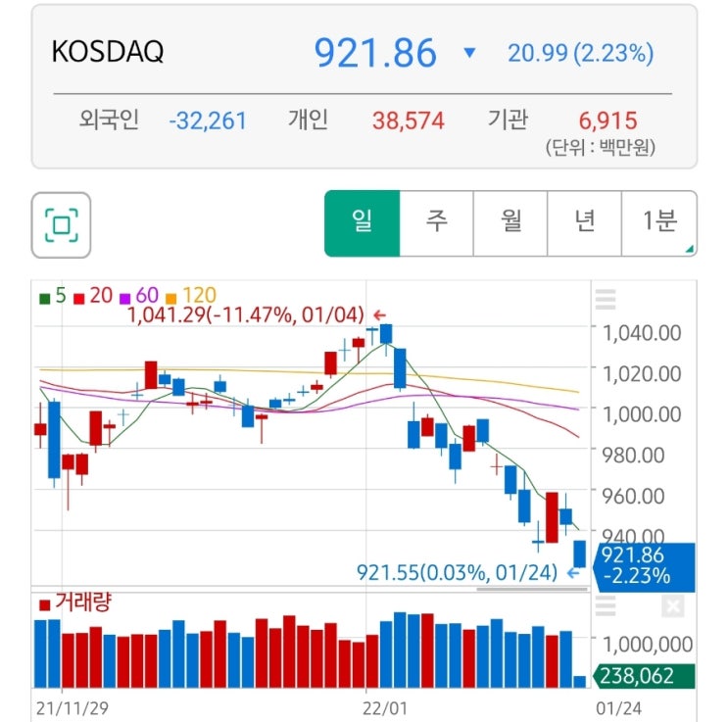Toggle the 60-day moving average legend
The width and height of the screenshot is (728, 722).
tap(139, 296)
